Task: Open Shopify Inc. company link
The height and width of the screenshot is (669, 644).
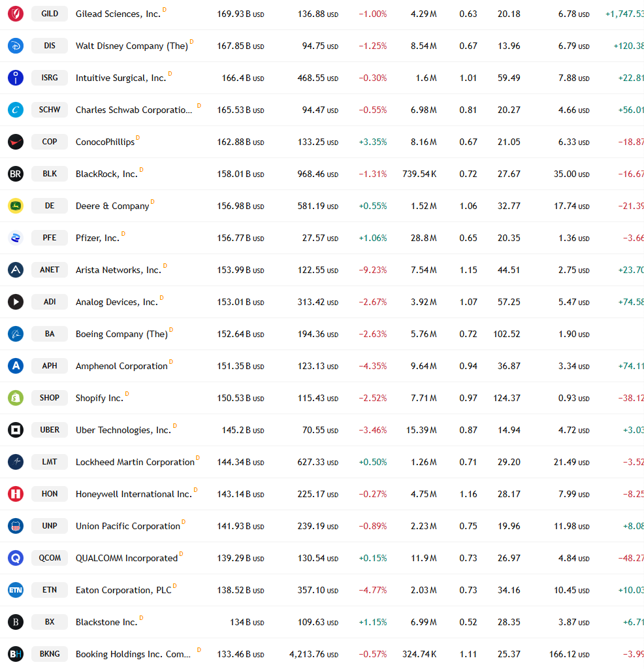Action: [99, 398]
